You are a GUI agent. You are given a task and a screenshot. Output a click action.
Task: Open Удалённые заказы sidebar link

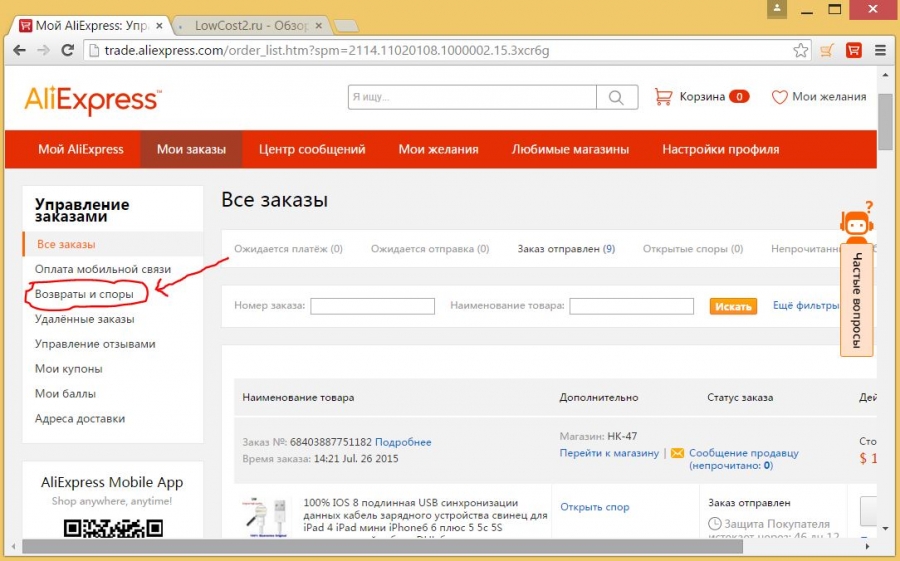(84, 319)
